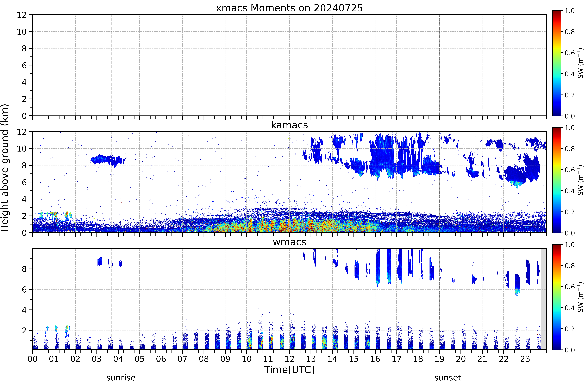Image resolution: width=588 pixels, height=386 pixels.
Task: Click the "wmacs" panel title
Action: 289,242
